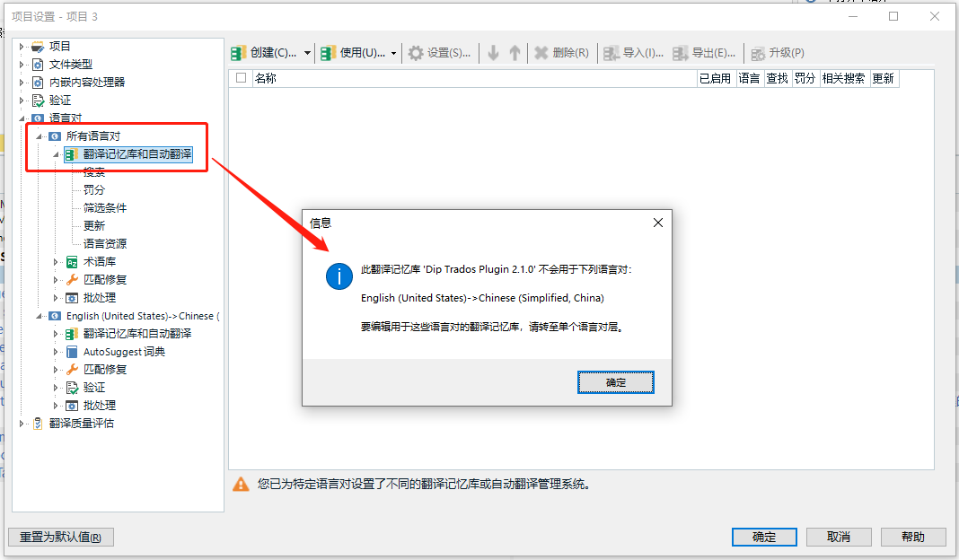This screenshot has width=959, height=560.
Task: Expand the 术语库 tree node
Action: pos(57,262)
